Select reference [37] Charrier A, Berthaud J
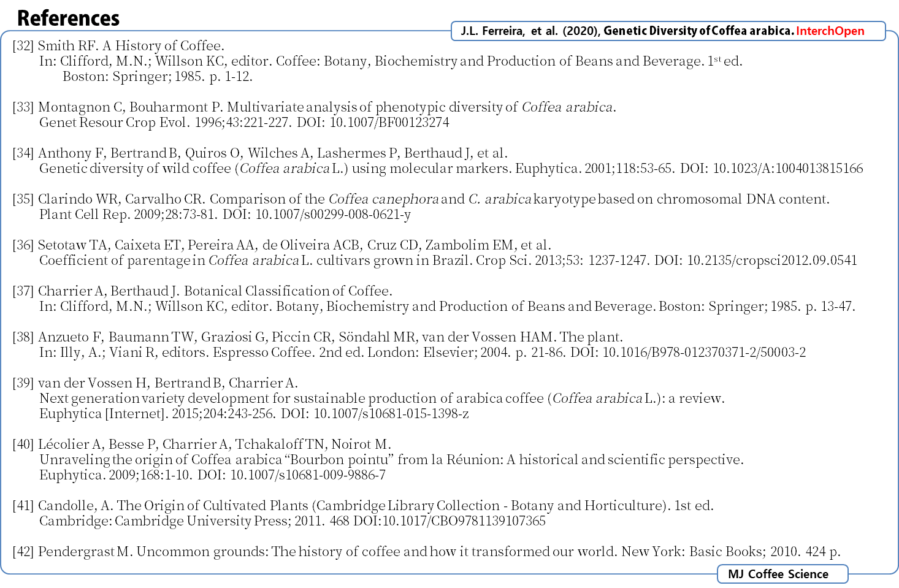 [x=202, y=291]
